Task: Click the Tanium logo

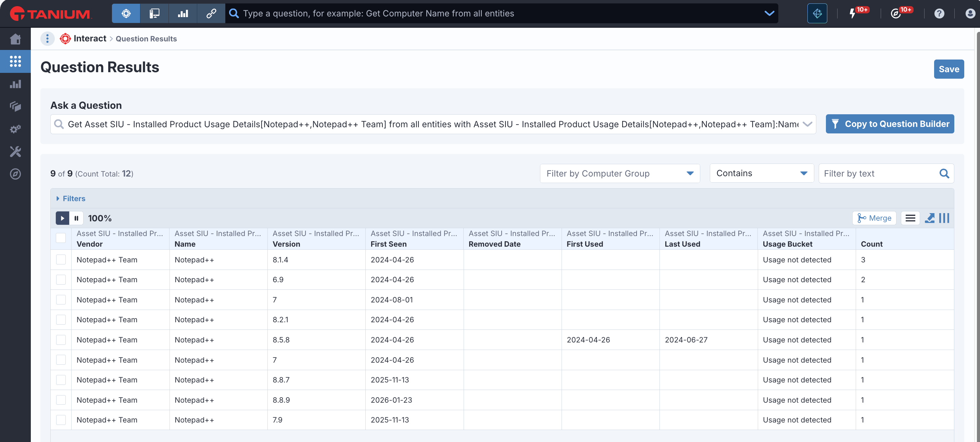Action: [x=50, y=14]
